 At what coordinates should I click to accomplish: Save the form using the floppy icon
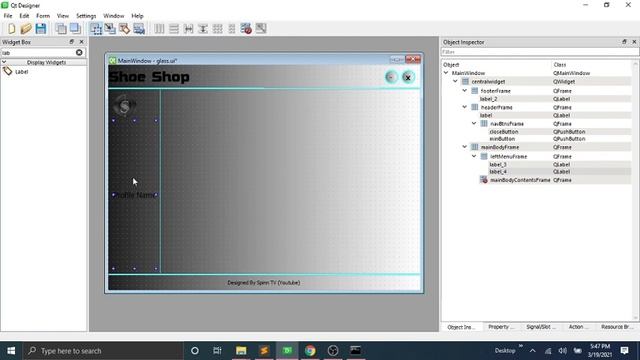[41, 29]
